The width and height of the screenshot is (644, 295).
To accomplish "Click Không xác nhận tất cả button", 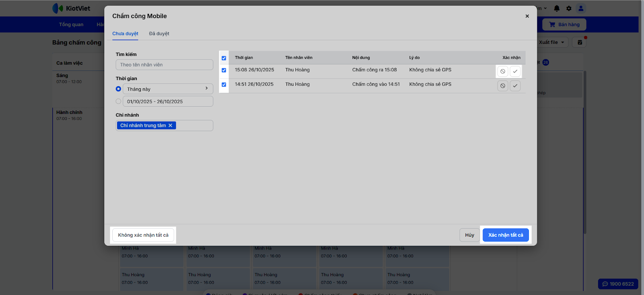I will tap(143, 235).
